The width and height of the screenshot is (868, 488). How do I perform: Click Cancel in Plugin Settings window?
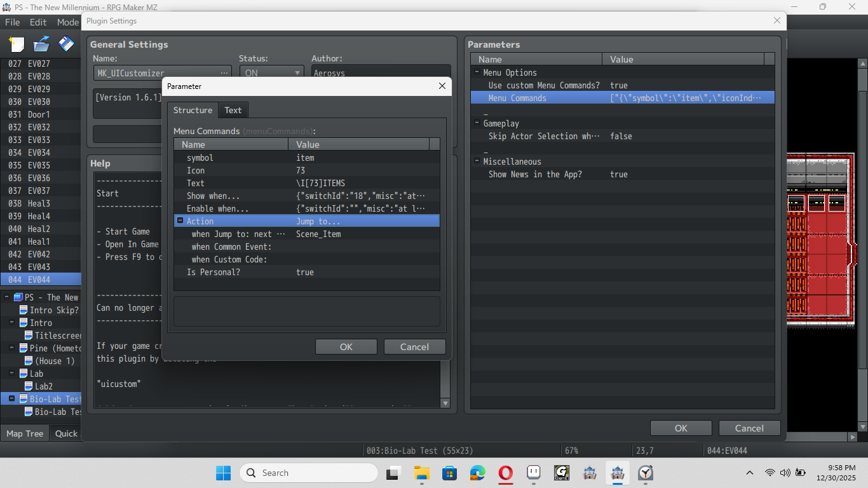(x=749, y=428)
